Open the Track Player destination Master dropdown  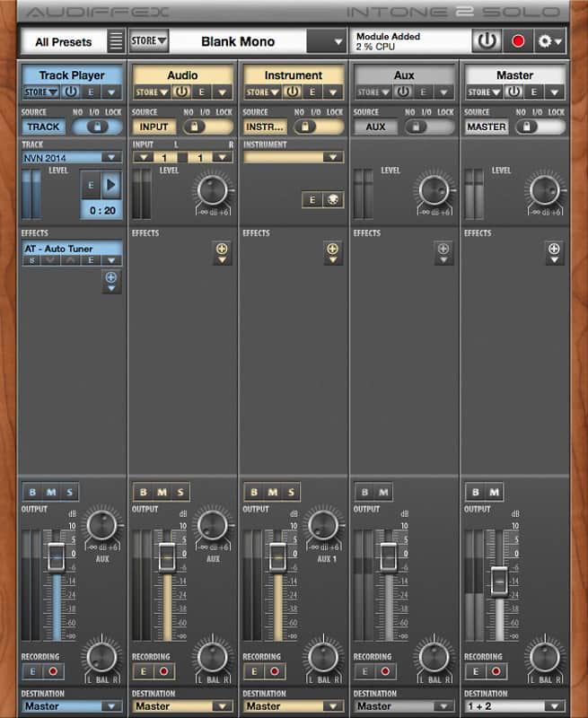(111, 706)
